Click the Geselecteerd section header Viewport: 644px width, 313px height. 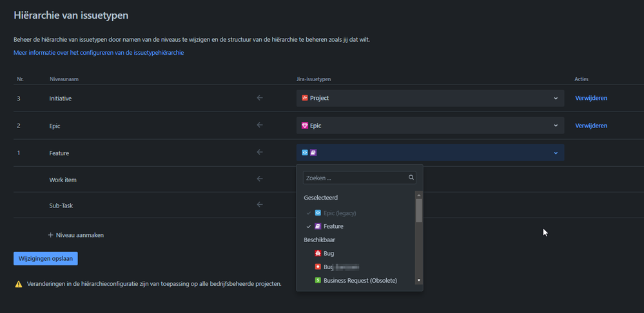(x=321, y=197)
